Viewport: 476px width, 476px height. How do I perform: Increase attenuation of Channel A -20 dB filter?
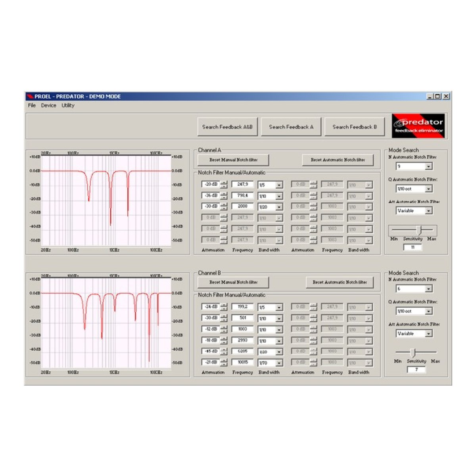[224, 182]
